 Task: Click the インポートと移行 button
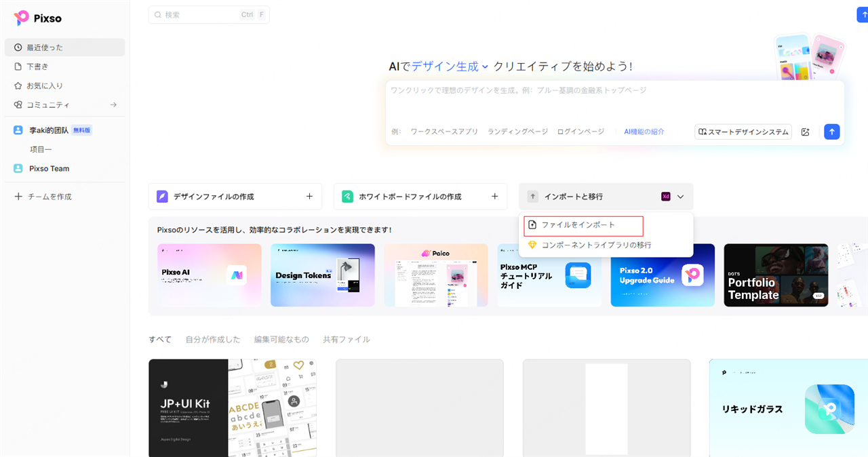(606, 197)
